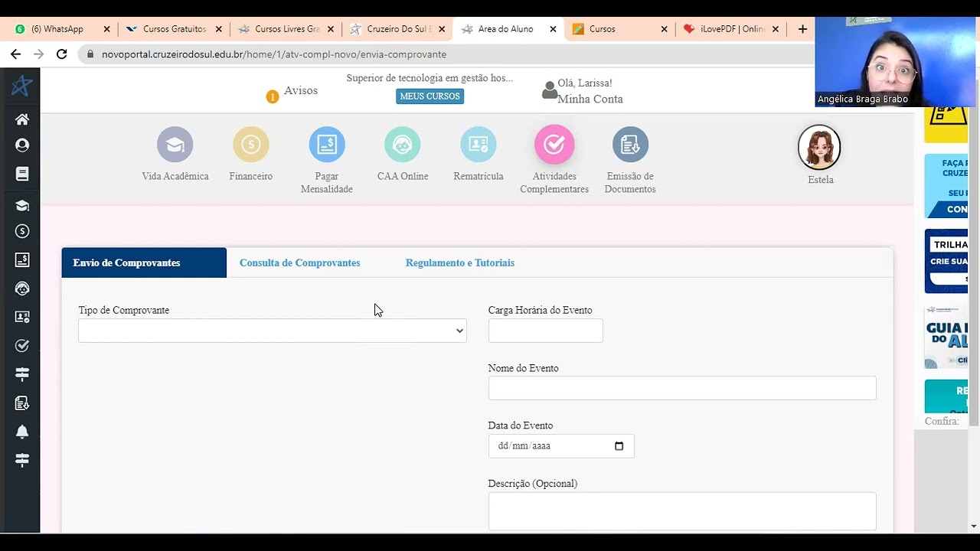Screen dimensions: 980x551
Task: Open Regulamento e Tutoriais tab
Action: coord(460,262)
